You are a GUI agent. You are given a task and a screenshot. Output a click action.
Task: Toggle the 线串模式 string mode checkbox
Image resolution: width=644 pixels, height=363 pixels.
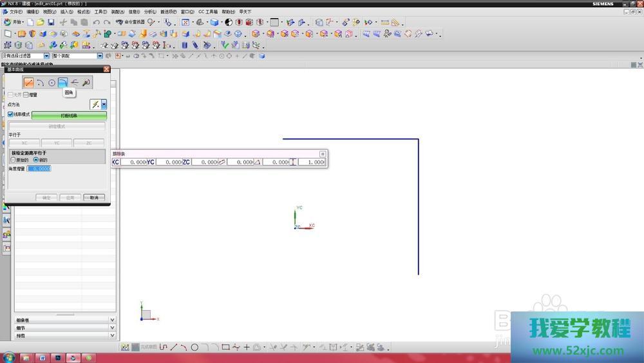click(11, 115)
